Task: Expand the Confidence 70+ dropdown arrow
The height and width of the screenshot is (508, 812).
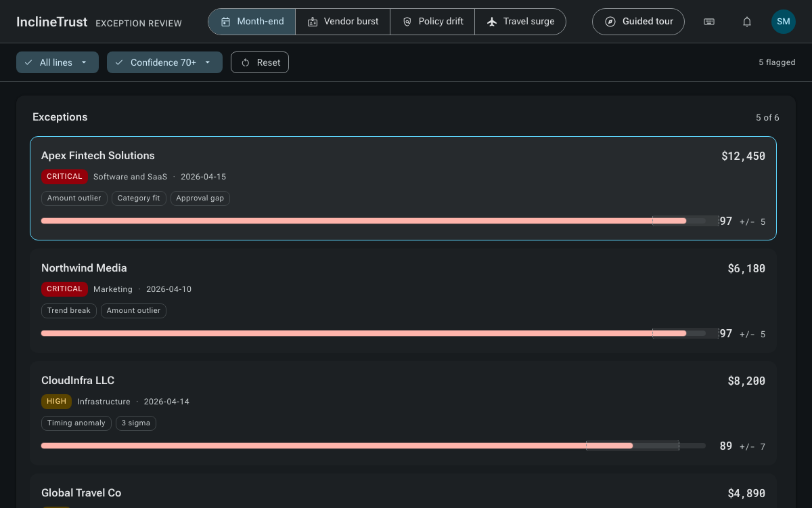Action: (208, 62)
